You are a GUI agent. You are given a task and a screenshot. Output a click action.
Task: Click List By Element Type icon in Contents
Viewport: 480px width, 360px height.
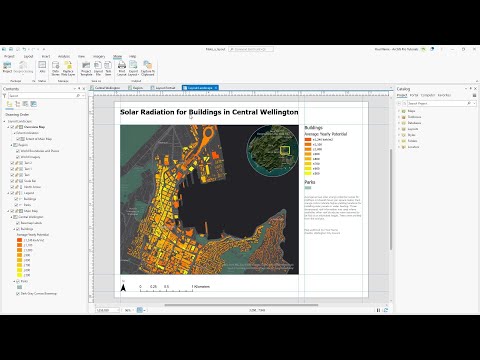click(x=17, y=104)
